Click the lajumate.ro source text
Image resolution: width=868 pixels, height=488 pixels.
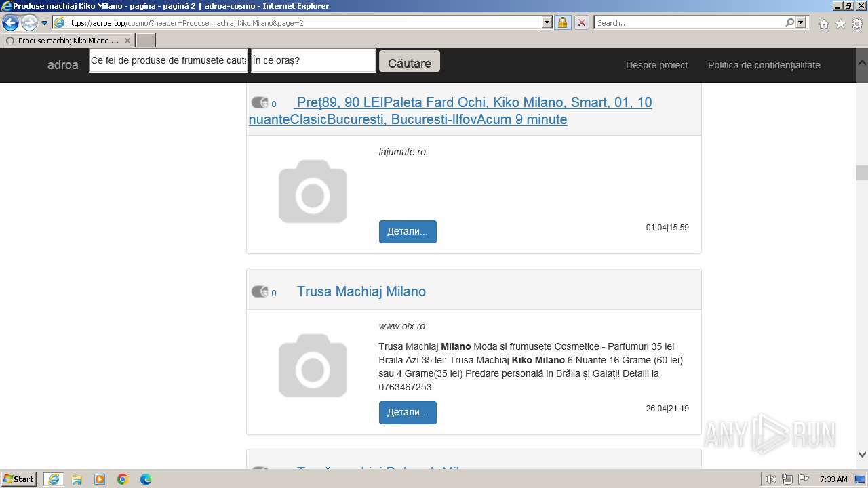[x=402, y=152]
